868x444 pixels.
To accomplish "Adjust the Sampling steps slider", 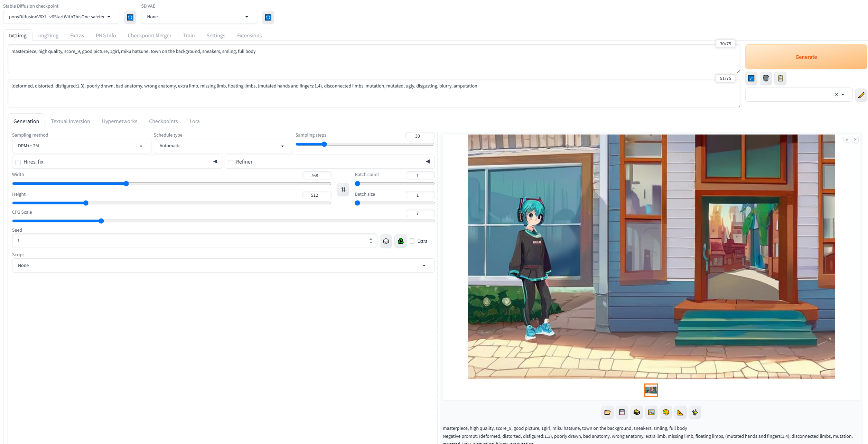I will 365,144.
